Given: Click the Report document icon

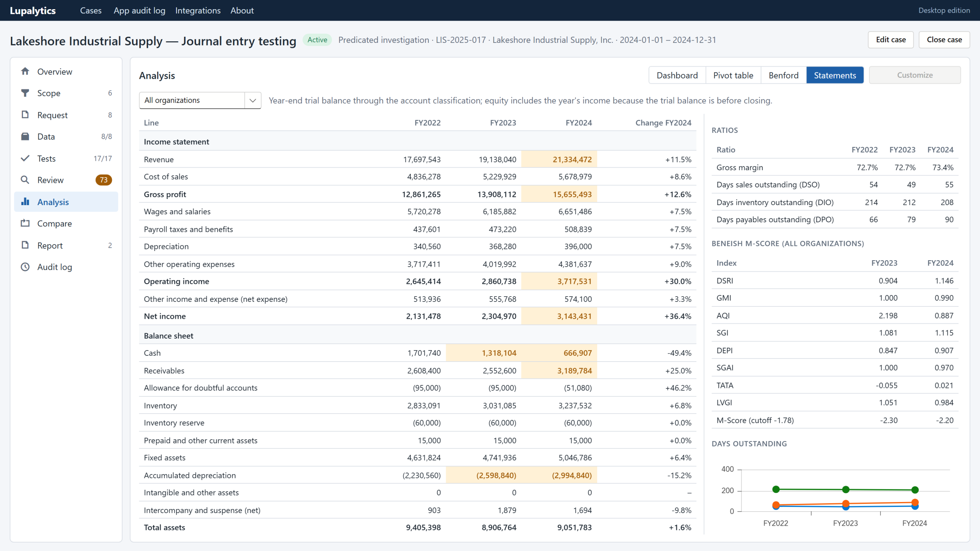Looking at the screenshot, I should coord(25,245).
